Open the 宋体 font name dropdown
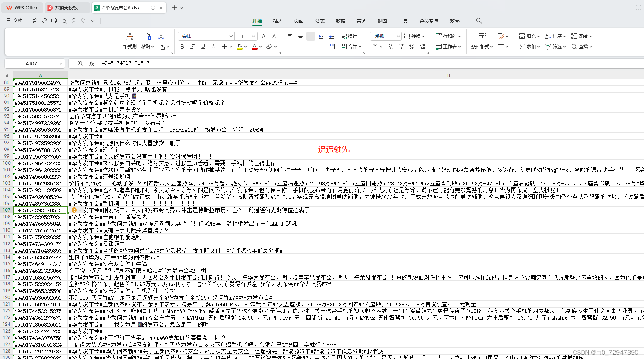Image resolution: width=644 pixels, height=359 pixels. pyautogui.click(x=231, y=36)
